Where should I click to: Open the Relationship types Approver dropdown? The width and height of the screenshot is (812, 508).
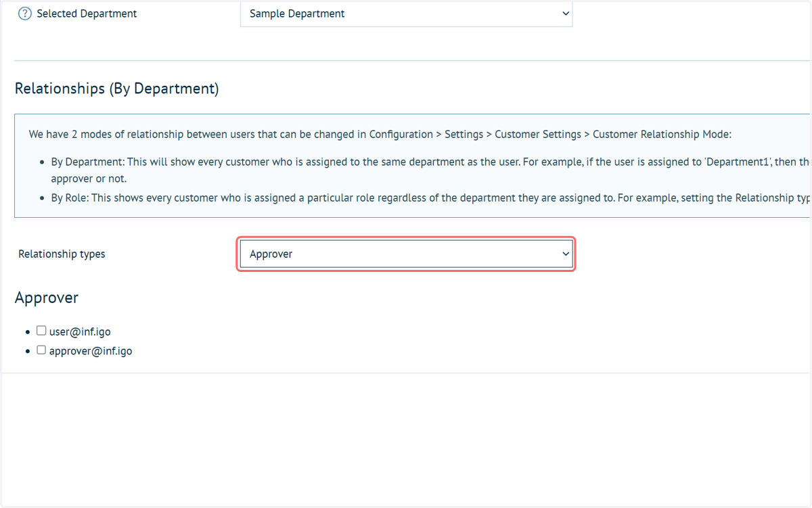pos(406,254)
